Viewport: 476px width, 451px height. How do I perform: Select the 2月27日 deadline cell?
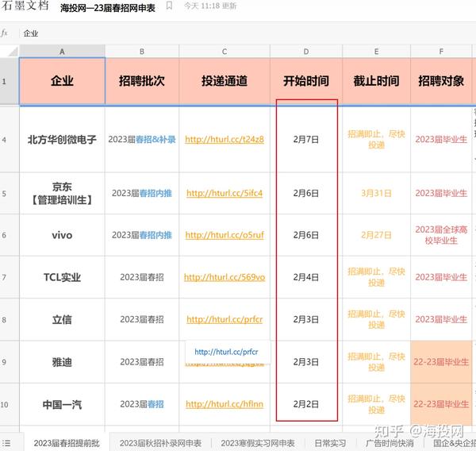click(376, 235)
